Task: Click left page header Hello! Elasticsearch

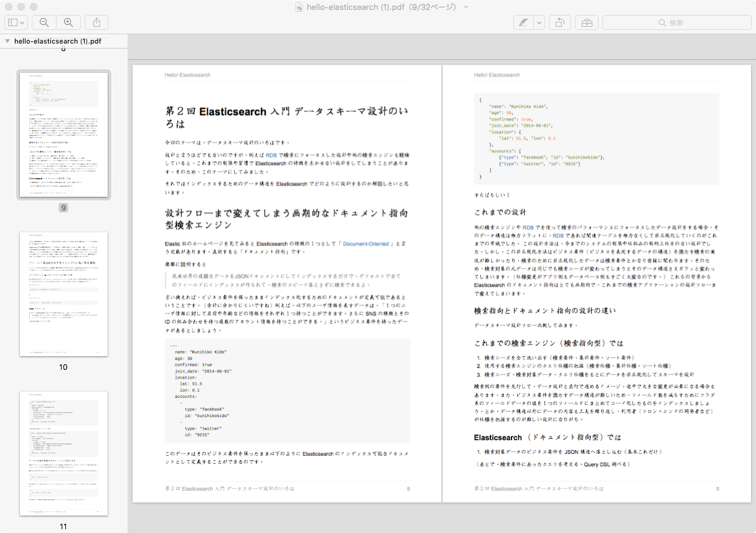Action: pos(187,75)
